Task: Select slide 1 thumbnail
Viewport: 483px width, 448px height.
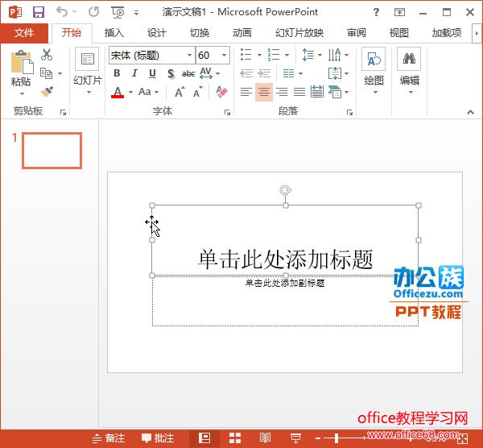Action: 52,151
